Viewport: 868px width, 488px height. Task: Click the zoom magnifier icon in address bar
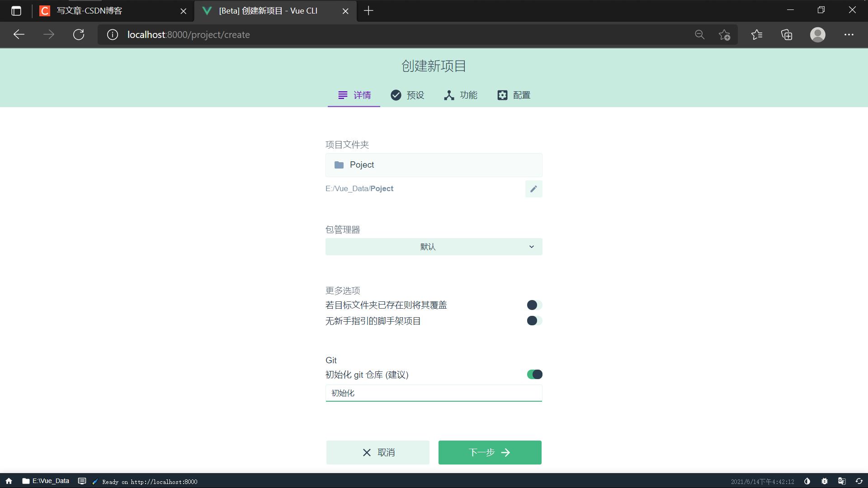click(x=699, y=35)
